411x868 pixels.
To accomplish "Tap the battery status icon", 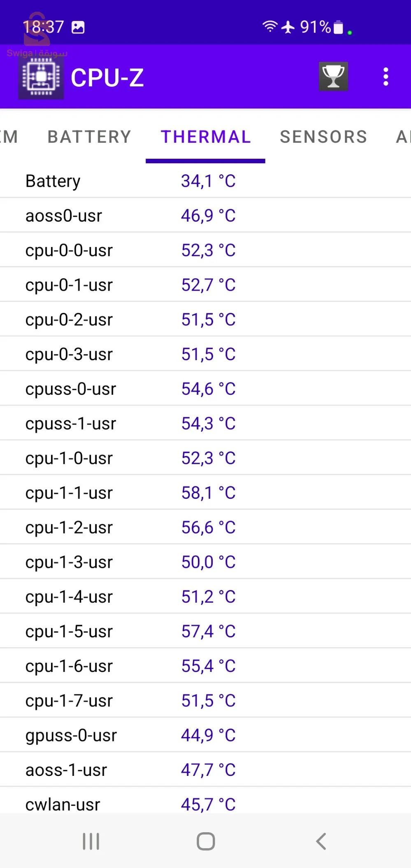I will click(x=338, y=27).
